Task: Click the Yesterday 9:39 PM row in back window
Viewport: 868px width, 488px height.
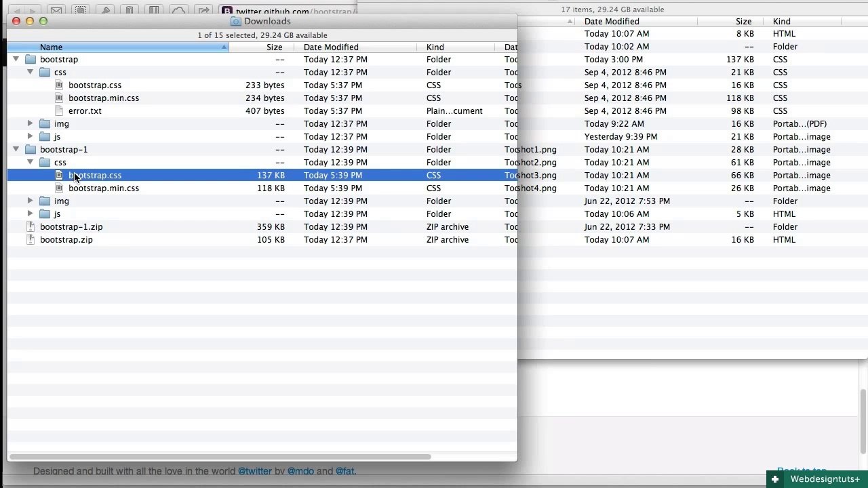Action: pos(692,136)
